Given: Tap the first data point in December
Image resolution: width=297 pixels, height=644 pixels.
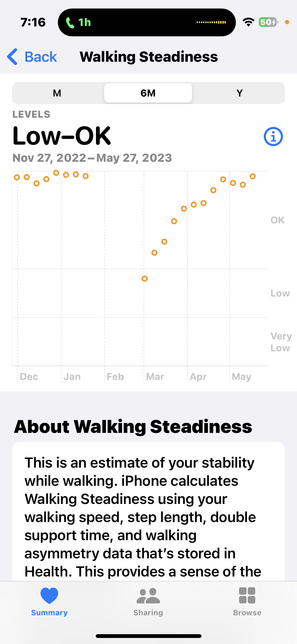Looking at the screenshot, I should tap(17, 177).
